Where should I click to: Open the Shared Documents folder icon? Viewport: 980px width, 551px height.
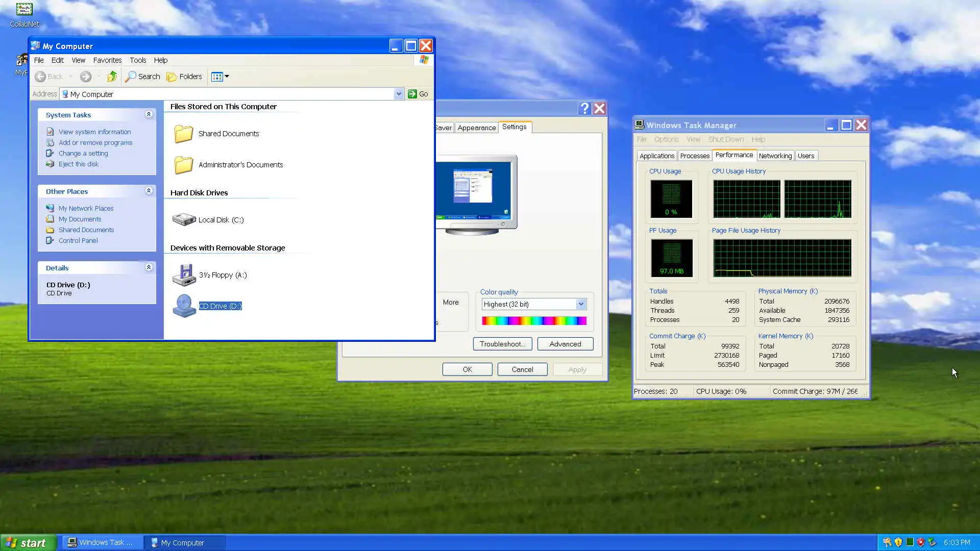pos(184,134)
